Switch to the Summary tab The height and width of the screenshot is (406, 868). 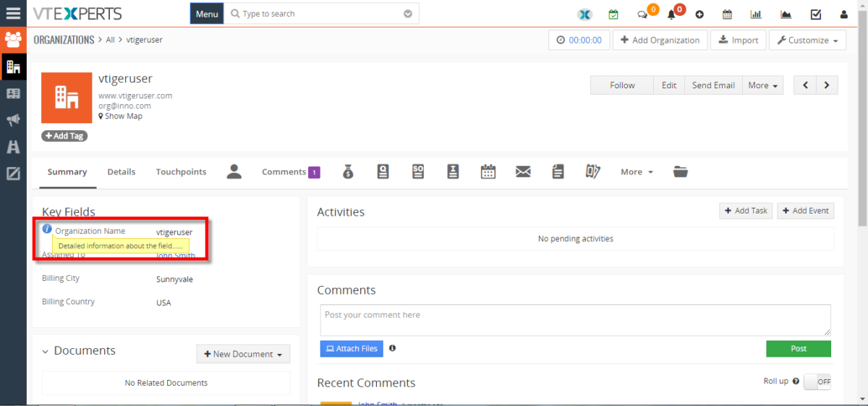[x=67, y=172]
